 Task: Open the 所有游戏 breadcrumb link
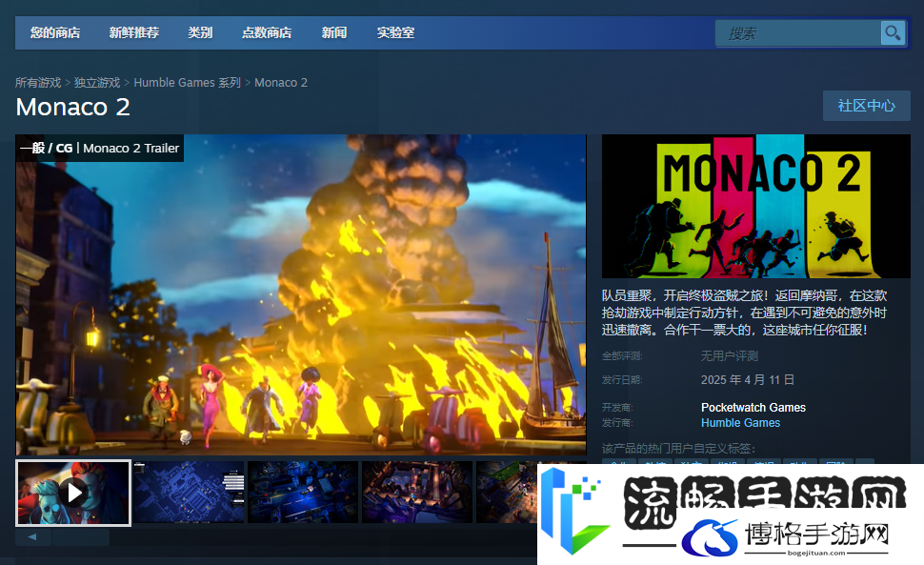click(38, 83)
